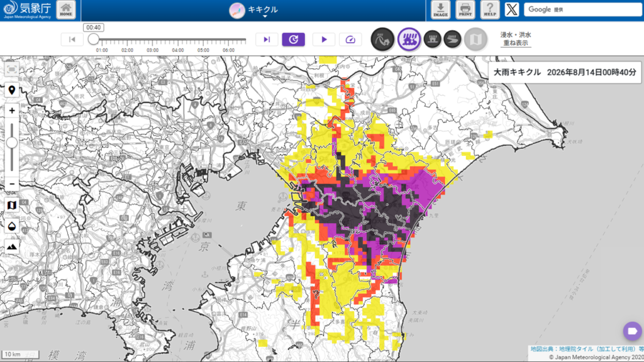
Task: Open the location pin search icon
Action: click(12, 90)
